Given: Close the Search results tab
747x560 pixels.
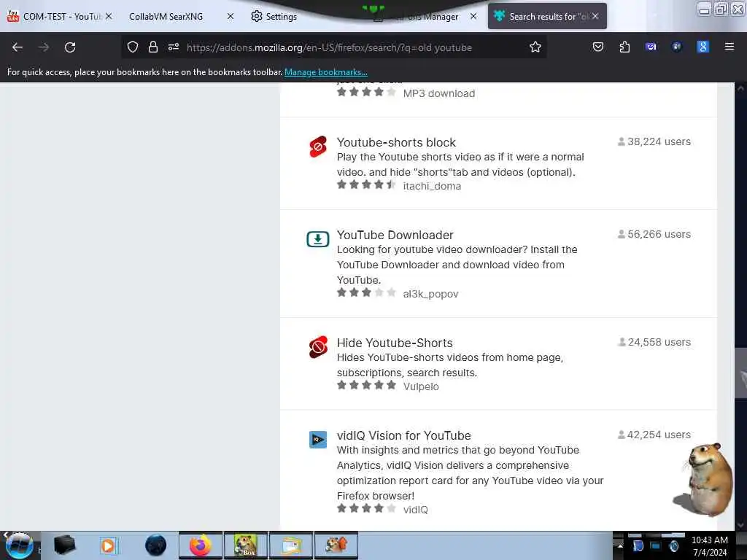Looking at the screenshot, I should (595, 16).
